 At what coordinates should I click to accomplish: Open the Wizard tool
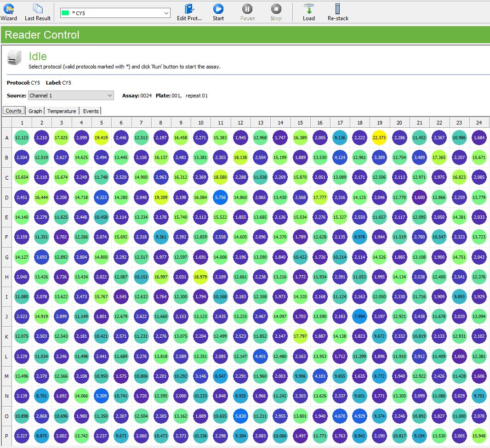pos(8,12)
